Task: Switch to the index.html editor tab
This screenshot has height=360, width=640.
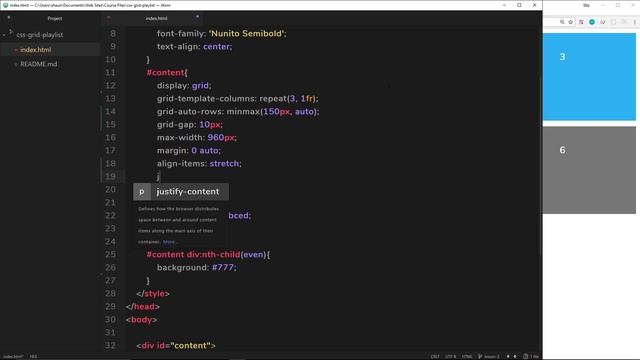Action: 156,18
